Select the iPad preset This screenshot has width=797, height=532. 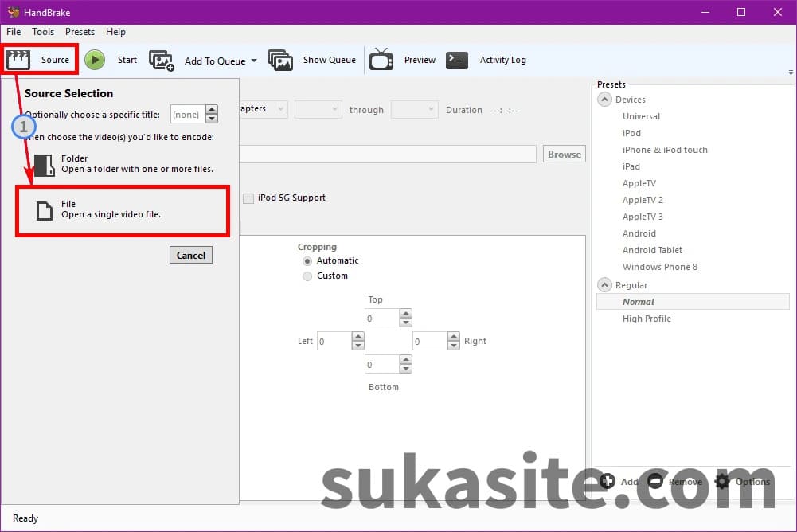[631, 166]
